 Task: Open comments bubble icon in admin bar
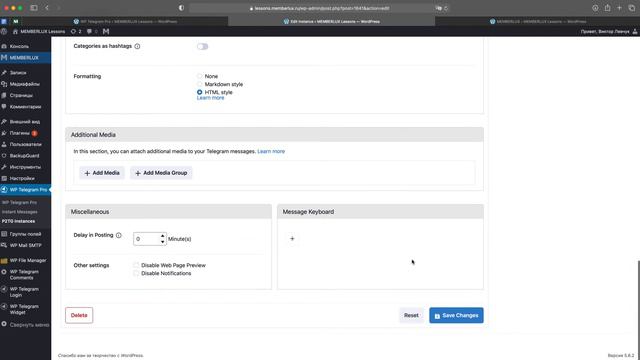click(92, 31)
